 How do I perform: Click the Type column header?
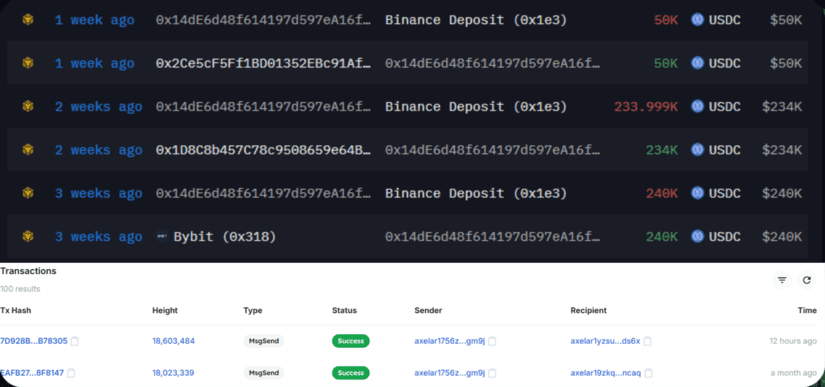(253, 311)
